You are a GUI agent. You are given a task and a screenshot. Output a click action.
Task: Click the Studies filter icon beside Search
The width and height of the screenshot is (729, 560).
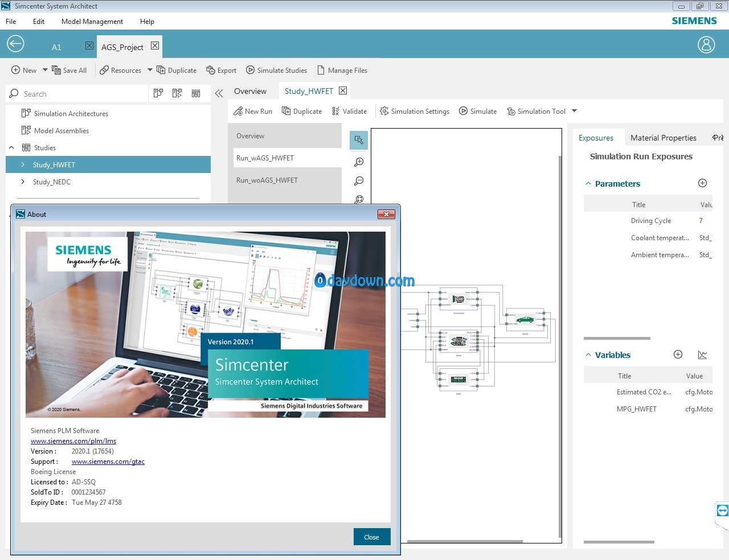pos(196,93)
